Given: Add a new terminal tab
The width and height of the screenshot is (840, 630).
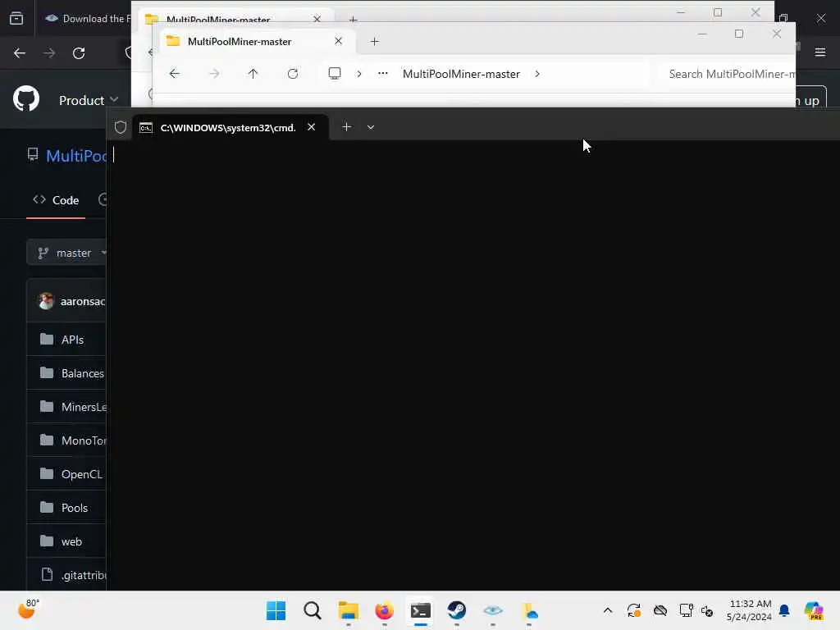Looking at the screenshot, I should click(347, 127).
